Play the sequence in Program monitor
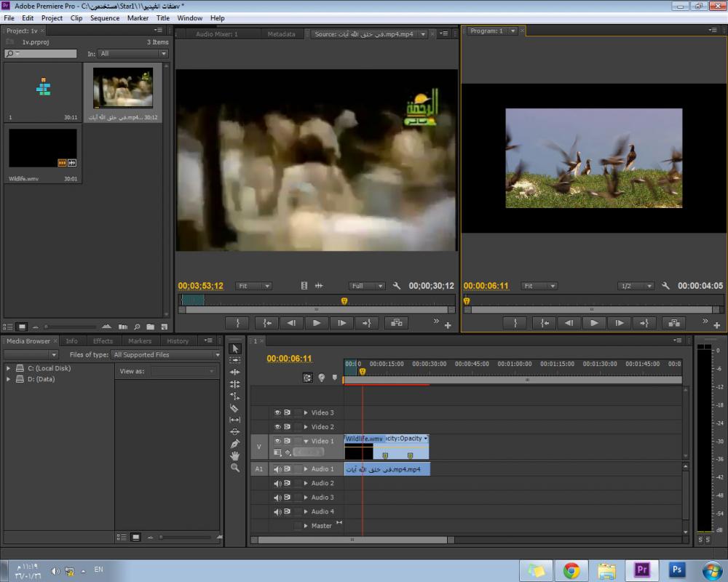This screenshot has height=582, width=728. click(594, 323)
